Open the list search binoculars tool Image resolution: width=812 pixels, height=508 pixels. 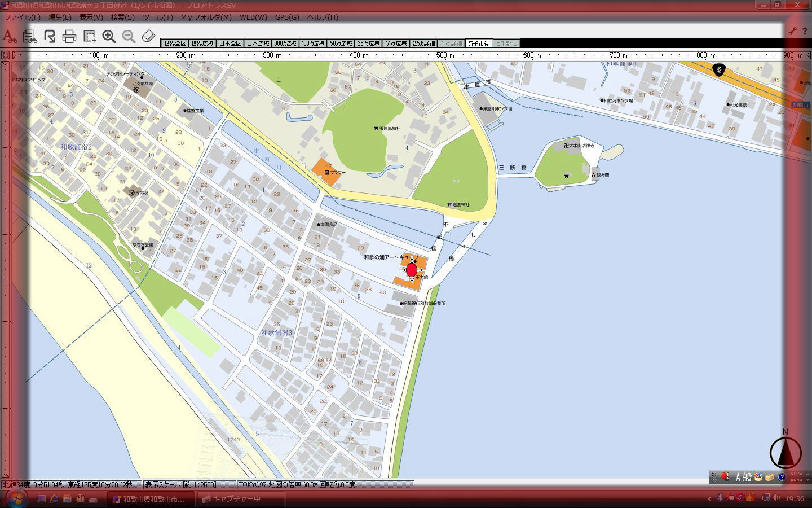(x=30, y=37)
